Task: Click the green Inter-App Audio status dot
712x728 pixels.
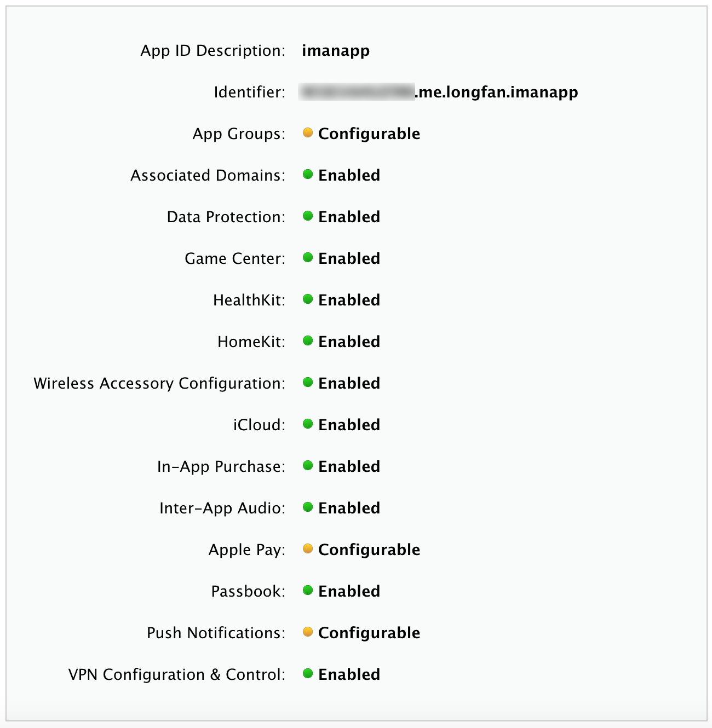Action: coord(308,507)
